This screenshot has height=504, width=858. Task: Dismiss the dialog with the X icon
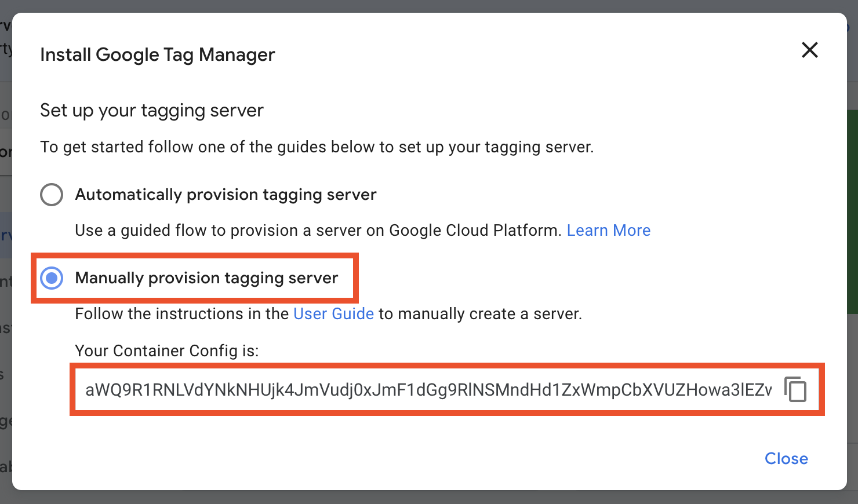pyautogui.click(x=809, y=50)
